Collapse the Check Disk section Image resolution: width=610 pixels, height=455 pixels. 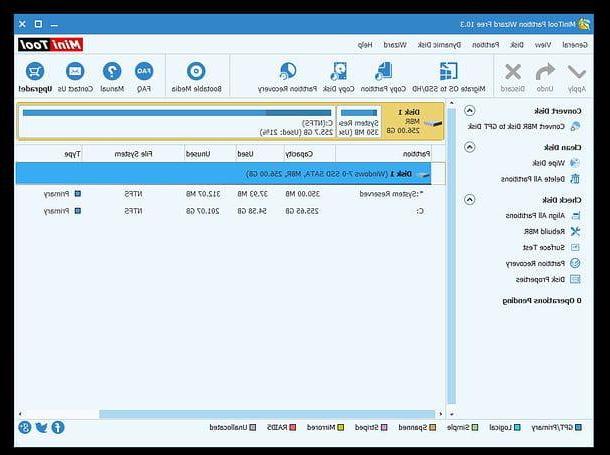point(470,200)
